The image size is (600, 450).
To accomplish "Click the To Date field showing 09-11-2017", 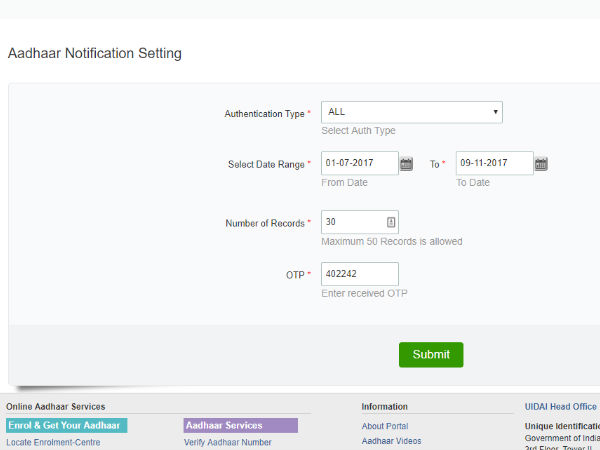I will click(494, 163).
